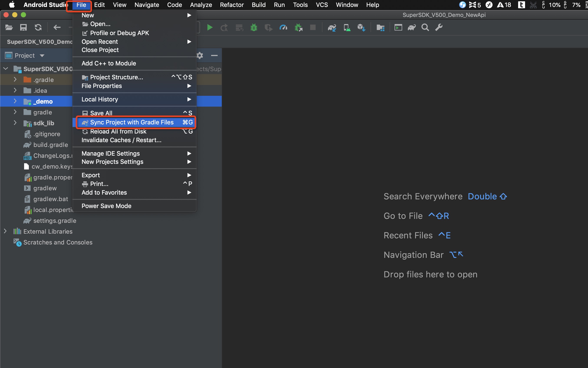Click the Open folder icon in toolbar

pos(9,28)
